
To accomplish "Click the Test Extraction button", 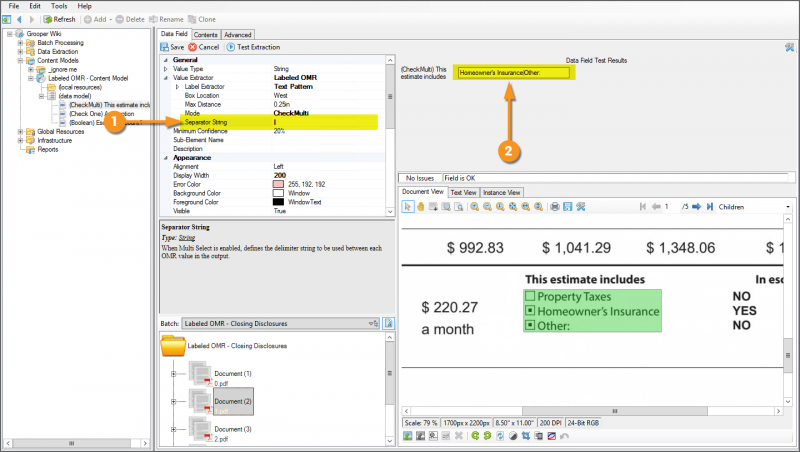I will [x=254, y=47].
